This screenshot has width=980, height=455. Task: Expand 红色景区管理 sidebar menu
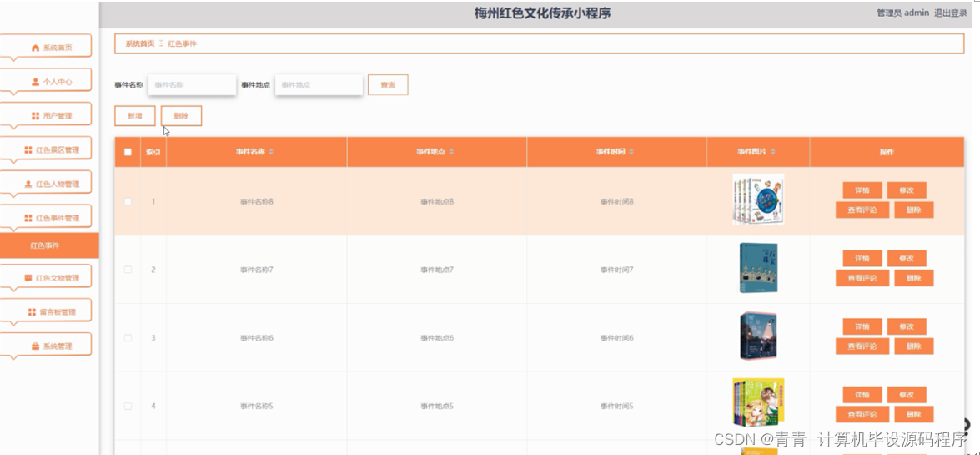[46, 149]
